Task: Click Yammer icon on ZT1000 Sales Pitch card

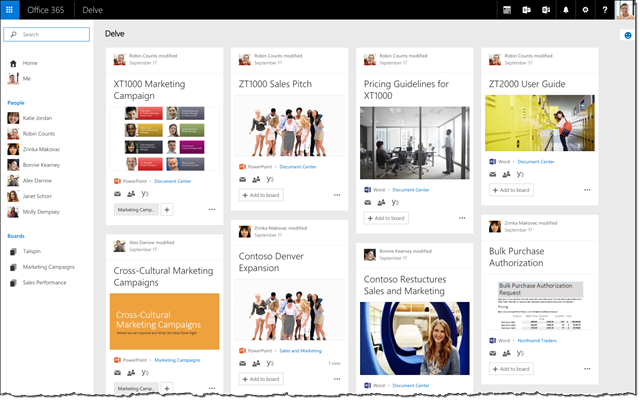Action: pos(270,179)
